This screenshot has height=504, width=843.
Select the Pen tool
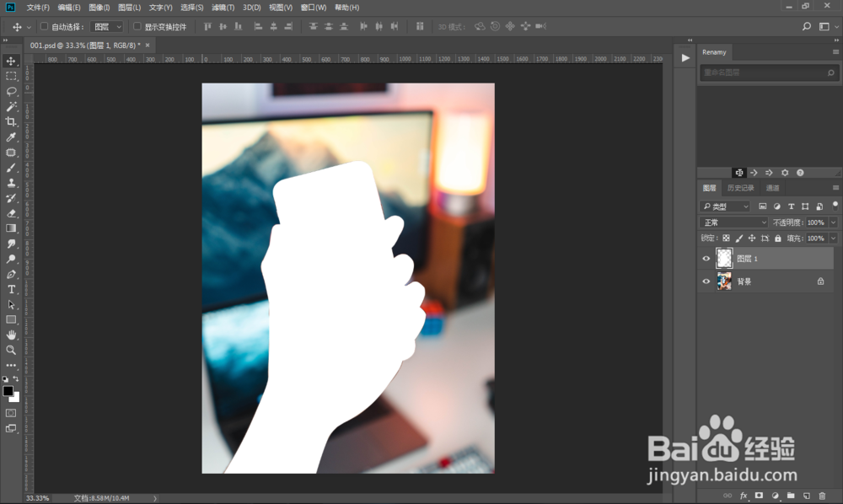tap(11, 274)
